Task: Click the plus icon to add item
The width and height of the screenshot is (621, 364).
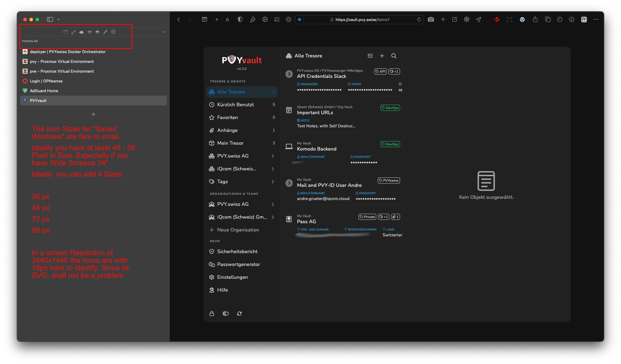Action: 382,56
